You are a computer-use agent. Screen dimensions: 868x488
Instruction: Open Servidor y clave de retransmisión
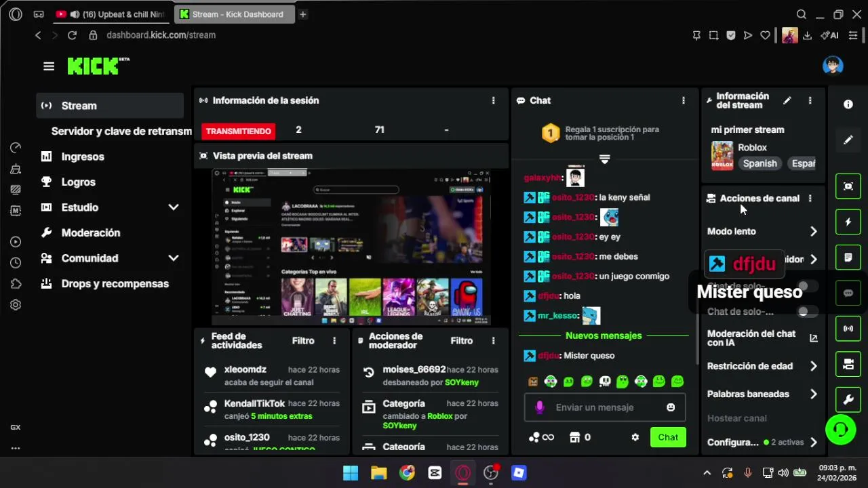tap(121, 131)
